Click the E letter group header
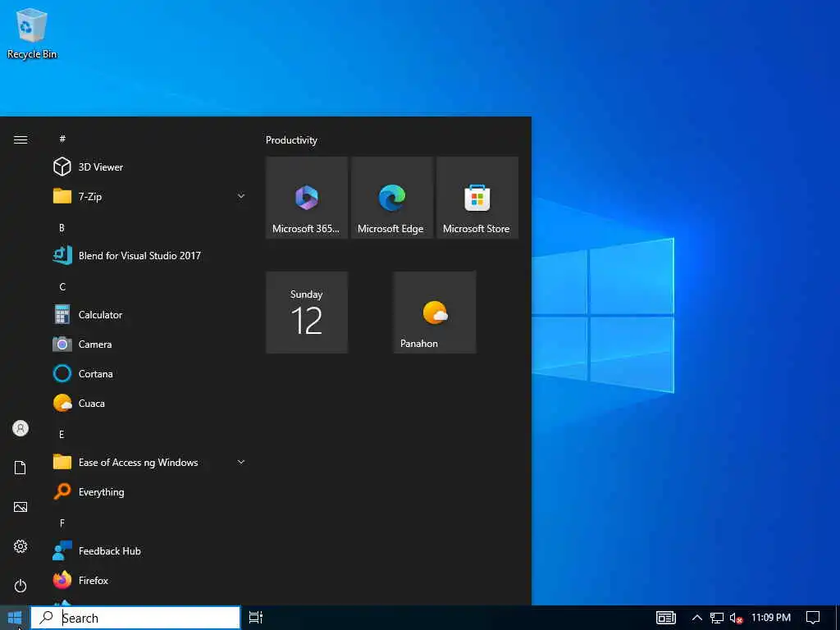 62,435
